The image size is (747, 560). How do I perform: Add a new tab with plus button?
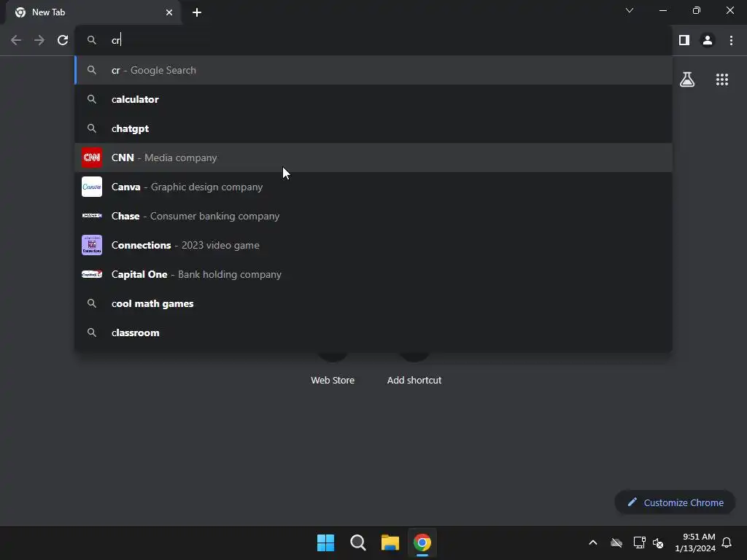tap(197, 12)
